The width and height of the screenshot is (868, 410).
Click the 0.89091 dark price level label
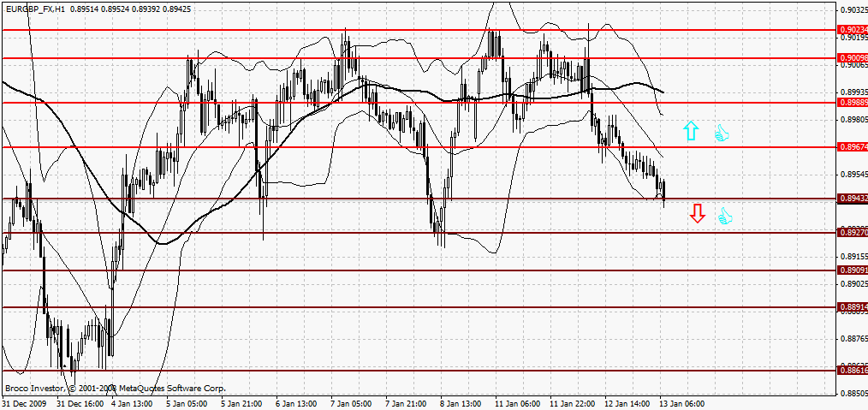853,270
